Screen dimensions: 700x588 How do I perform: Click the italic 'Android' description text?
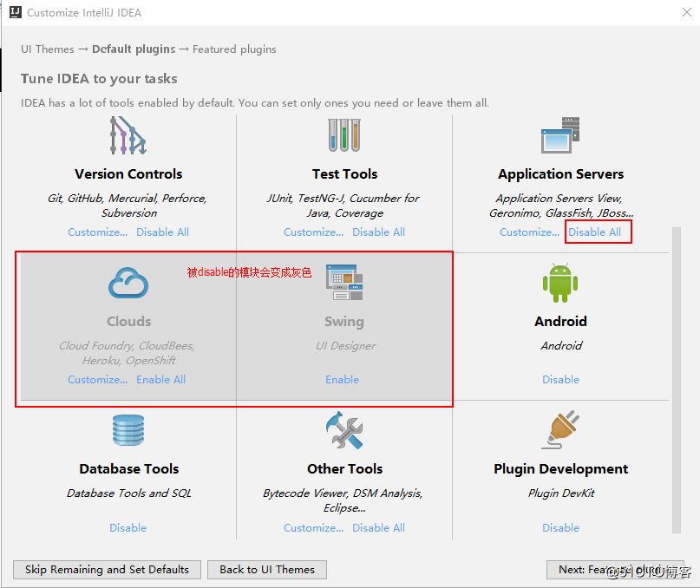point(561,345)
